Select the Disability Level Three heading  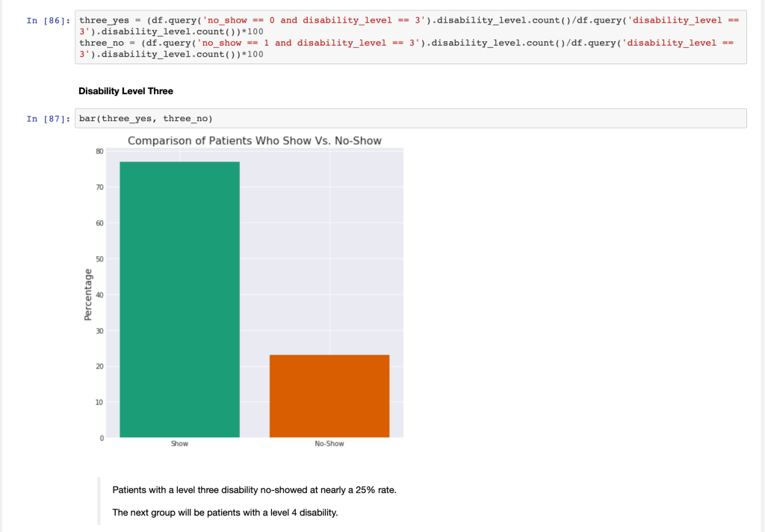(x=126, y=91)
